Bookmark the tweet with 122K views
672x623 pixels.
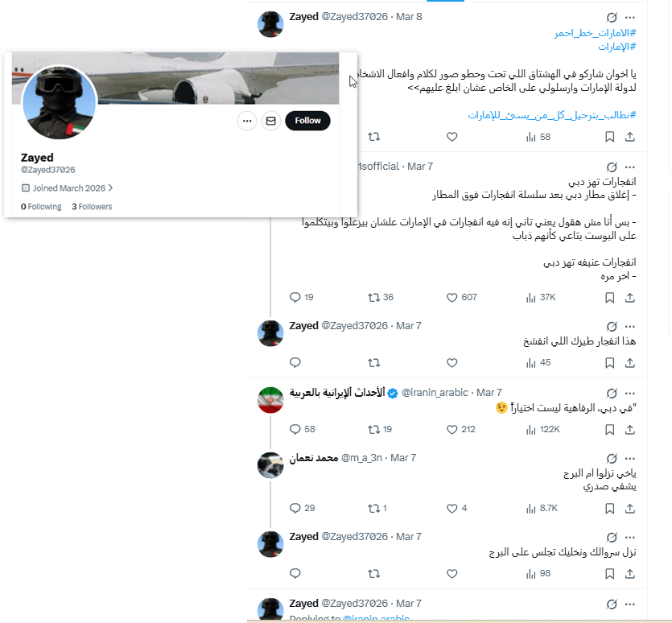pos(609,430)
